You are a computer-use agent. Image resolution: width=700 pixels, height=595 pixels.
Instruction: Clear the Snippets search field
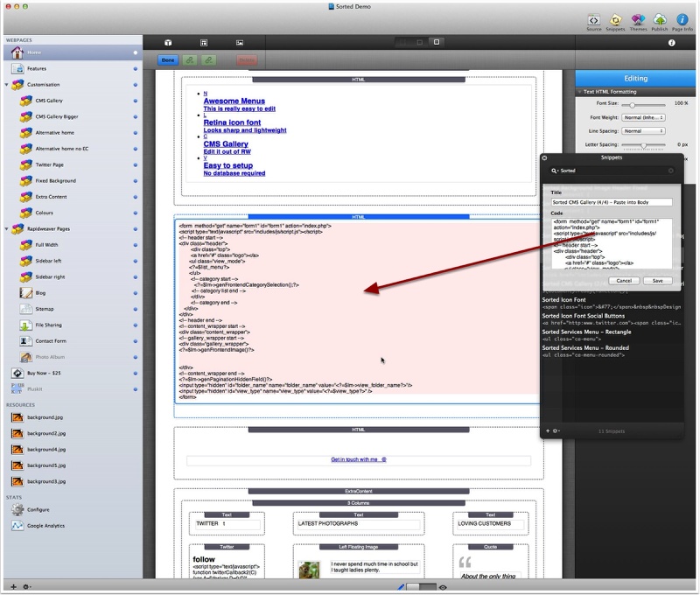[x=670, y=171]
